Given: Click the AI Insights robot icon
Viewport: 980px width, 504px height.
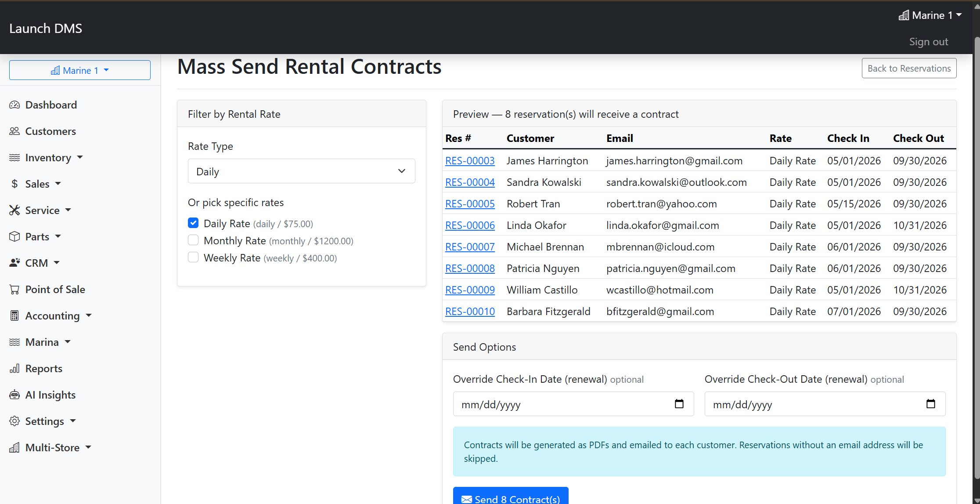Looking at the screenshot, I should tap(14, 395).
